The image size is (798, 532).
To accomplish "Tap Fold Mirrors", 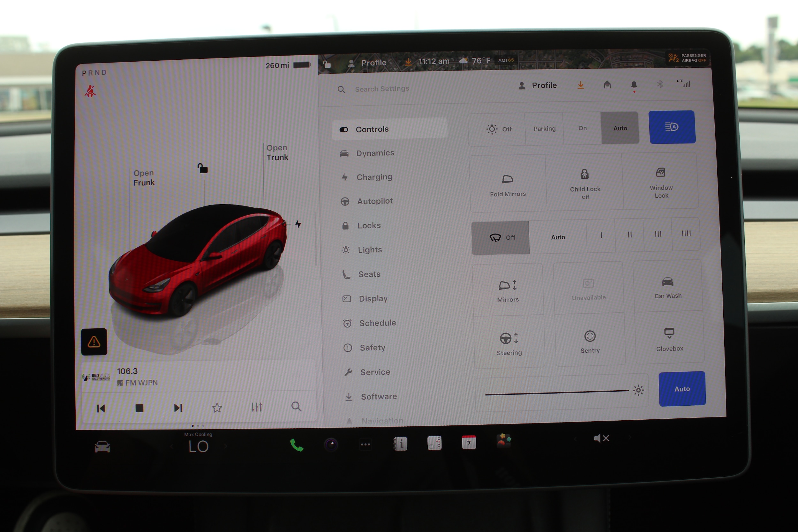I will [x=508, y=184].
